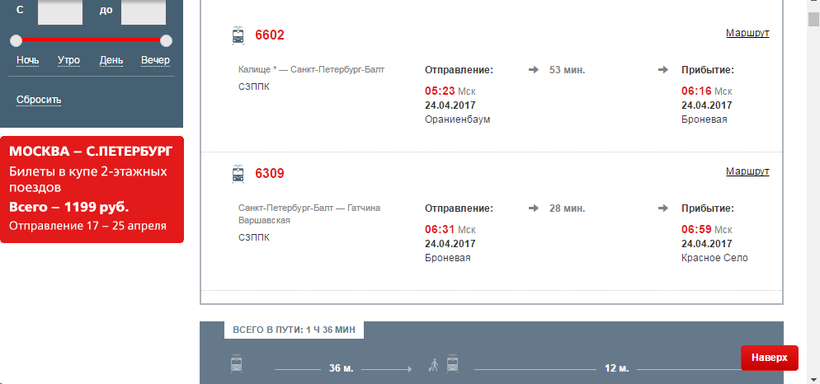820x384 pixels.
Task: Click the arrow icon before the 06:59 Прибытие label
Action: (663, 208)
